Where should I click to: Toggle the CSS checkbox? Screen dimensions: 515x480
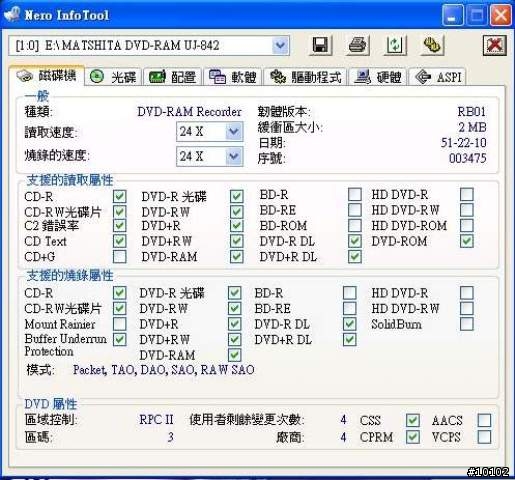413,420
